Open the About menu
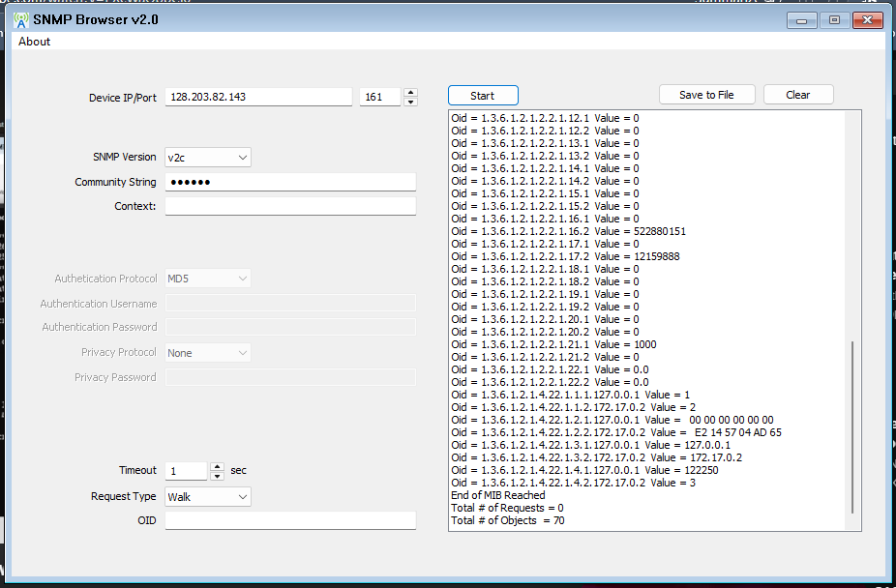The image size is (896, 588). coord(34,42)
